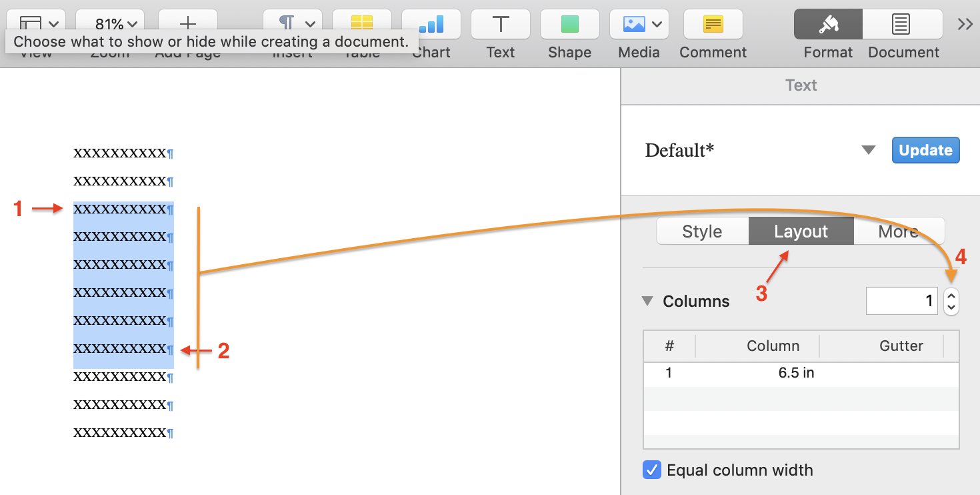Toggle Equal column width checkbox

[x=651, y=470]
